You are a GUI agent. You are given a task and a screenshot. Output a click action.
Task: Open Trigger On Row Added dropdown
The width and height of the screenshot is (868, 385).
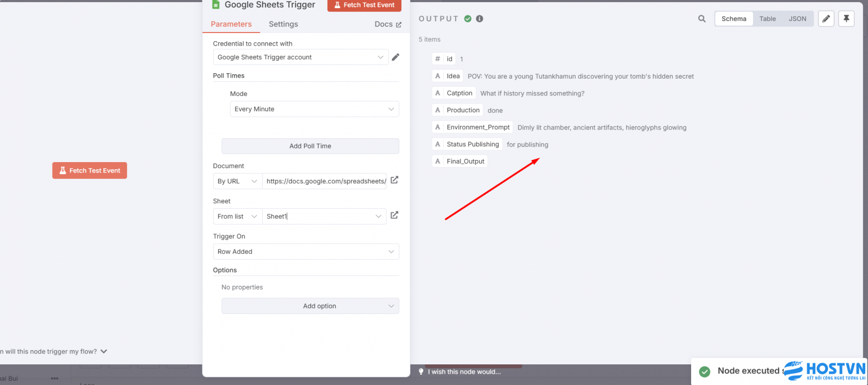(306, 252)
